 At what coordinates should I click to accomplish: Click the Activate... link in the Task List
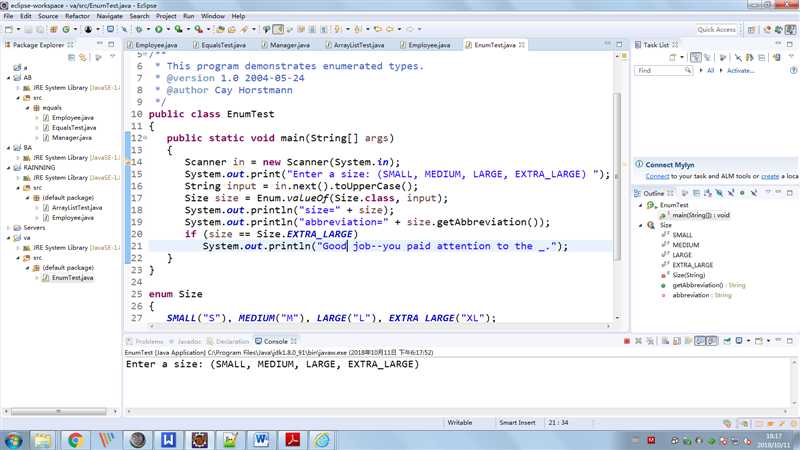(x=740, y=70)
